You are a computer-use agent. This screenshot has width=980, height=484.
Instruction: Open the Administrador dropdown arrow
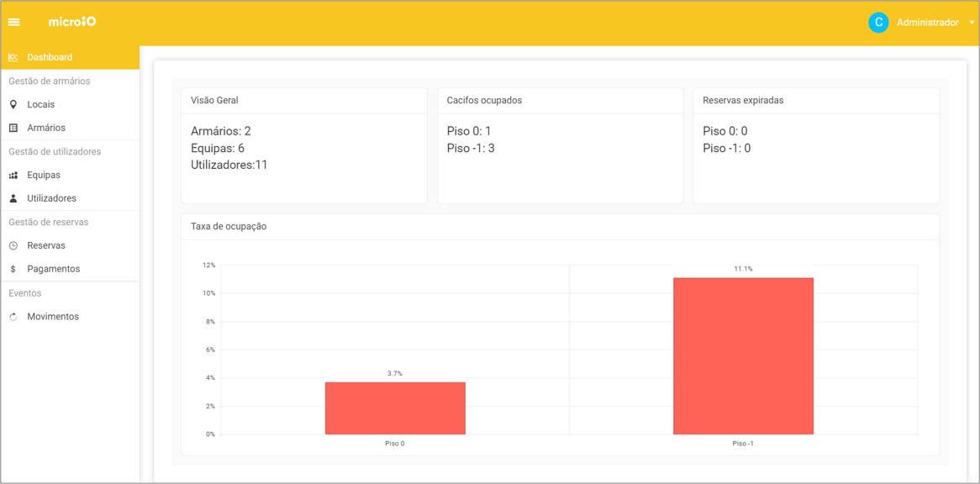972,23
